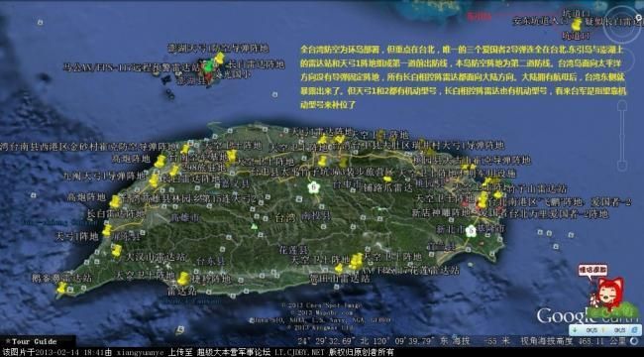Image resolution: width=644 pixels, height=357 pixels.
Task: Click the vertical zoom slider track
Action: point(622,135)
